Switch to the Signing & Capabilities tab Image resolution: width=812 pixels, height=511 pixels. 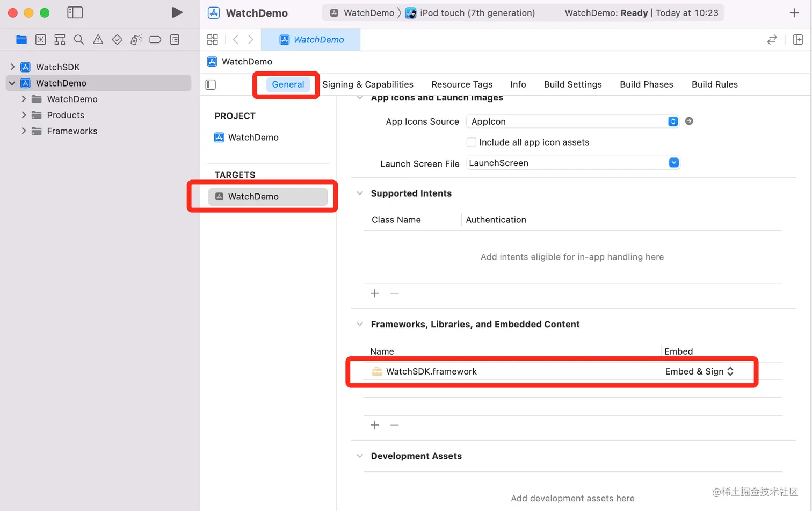point(368,84)
